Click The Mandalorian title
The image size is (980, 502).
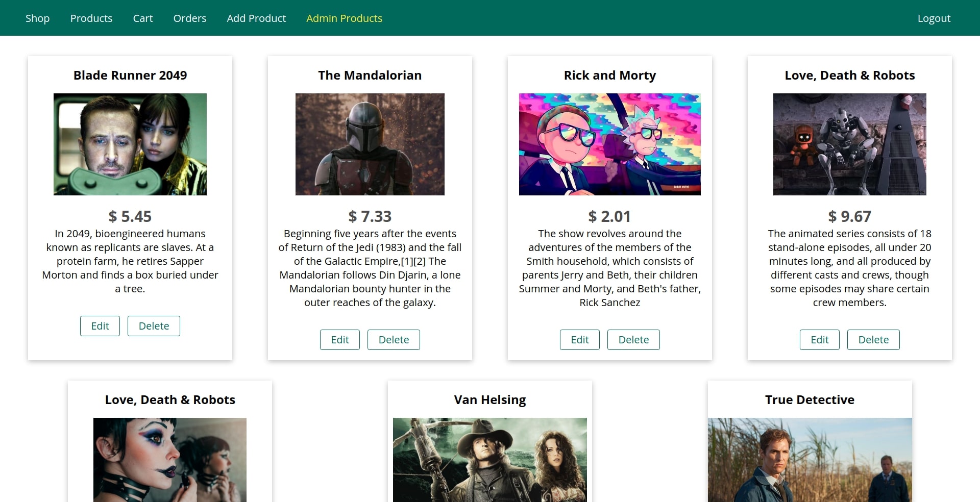point(370,76)
